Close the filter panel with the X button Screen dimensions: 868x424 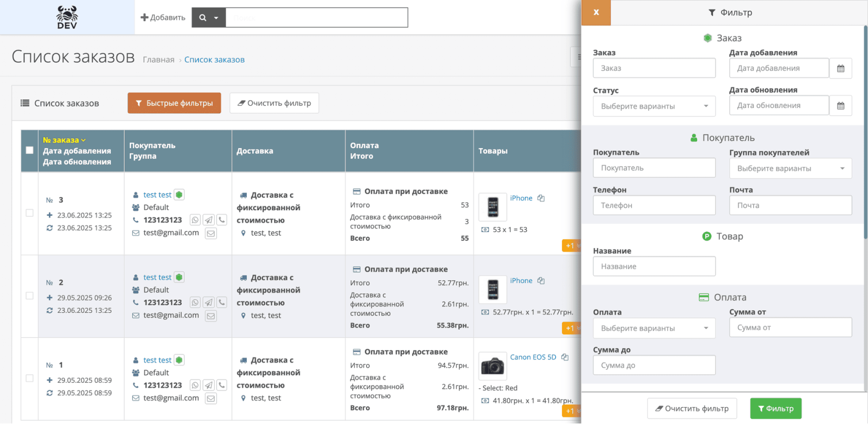596,12
